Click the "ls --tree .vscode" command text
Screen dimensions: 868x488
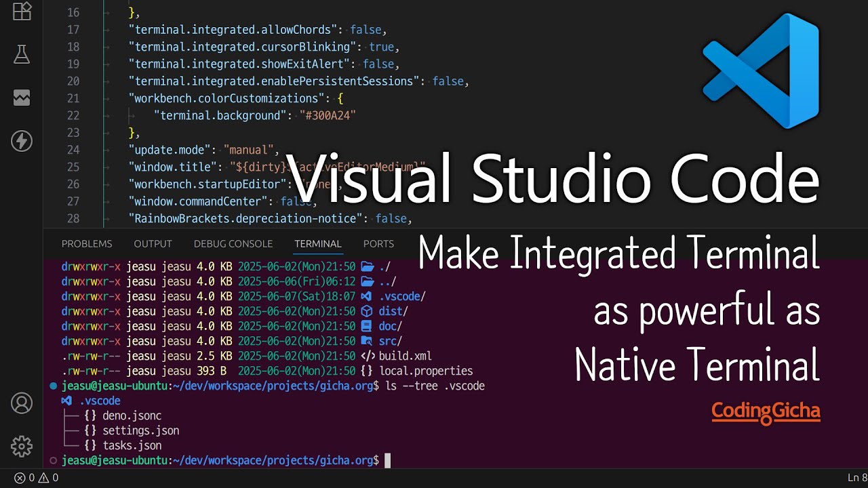435,386
